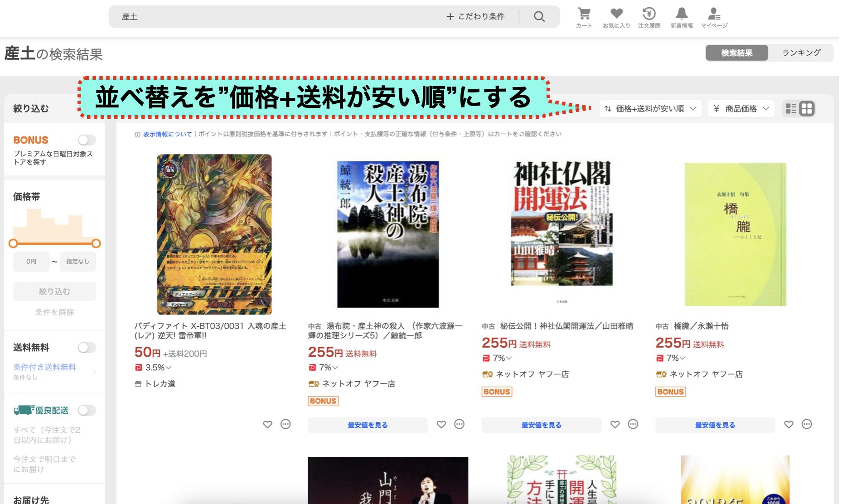
Task: Click the 絞り込む filter button
Action: click(54, 291)
